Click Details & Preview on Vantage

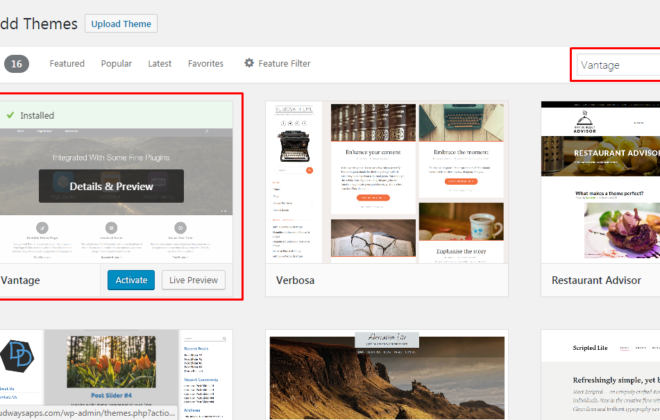pos(111,186)
